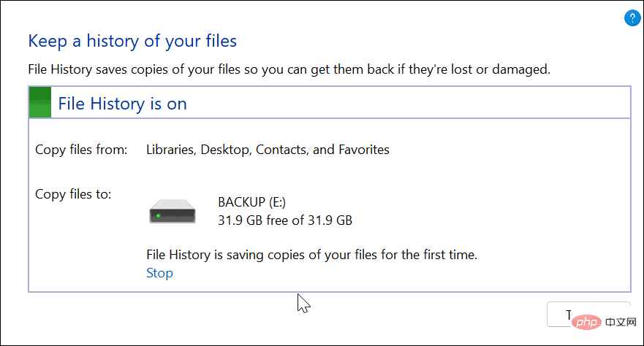This screenshot has height=346, width=644.
Task: Stop the File History backup
Action: tap(159, 273)
